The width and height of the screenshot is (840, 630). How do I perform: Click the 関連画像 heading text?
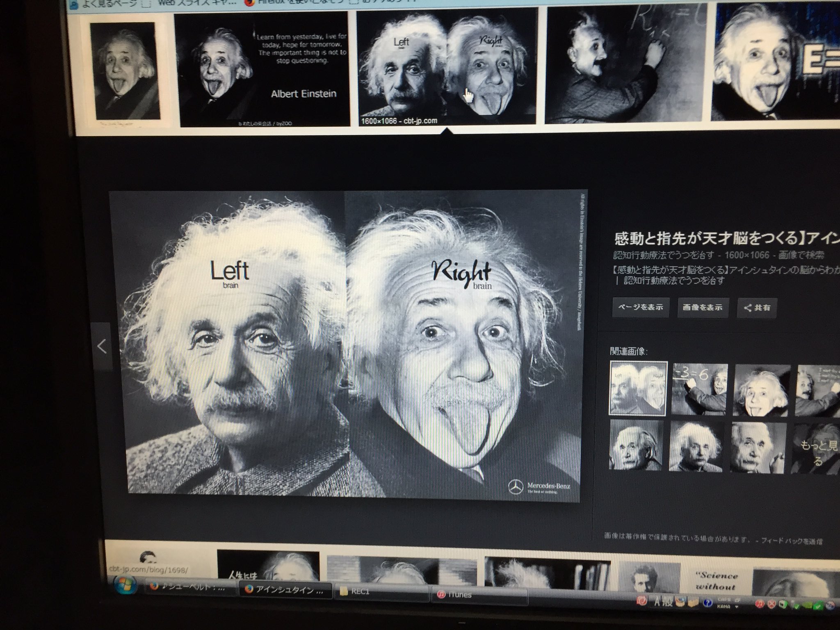pos(628,352)
